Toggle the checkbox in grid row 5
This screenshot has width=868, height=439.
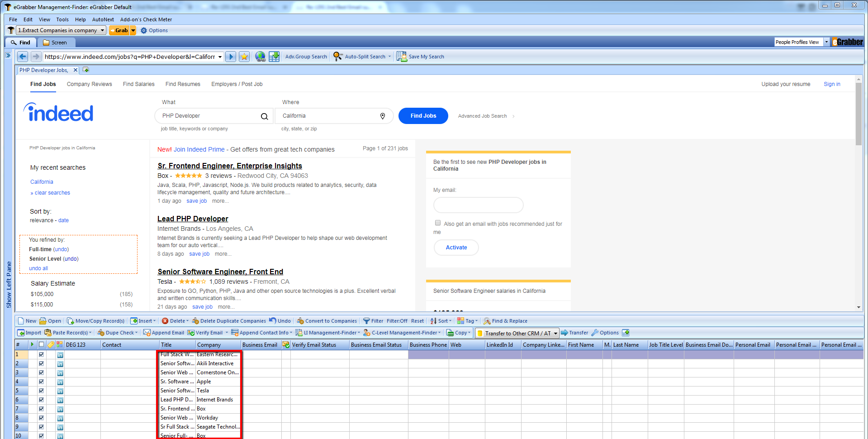coord(41,391)
